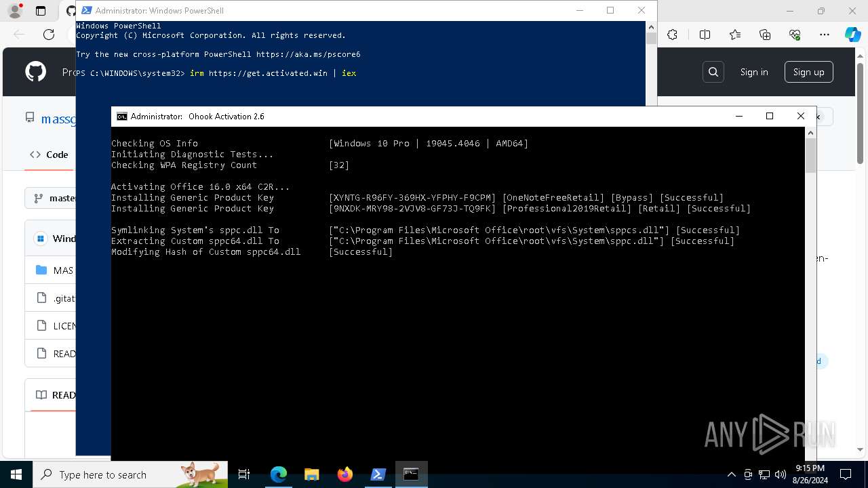Open the taskbar clock and date
Screen dimensions: 868x488
810,474
